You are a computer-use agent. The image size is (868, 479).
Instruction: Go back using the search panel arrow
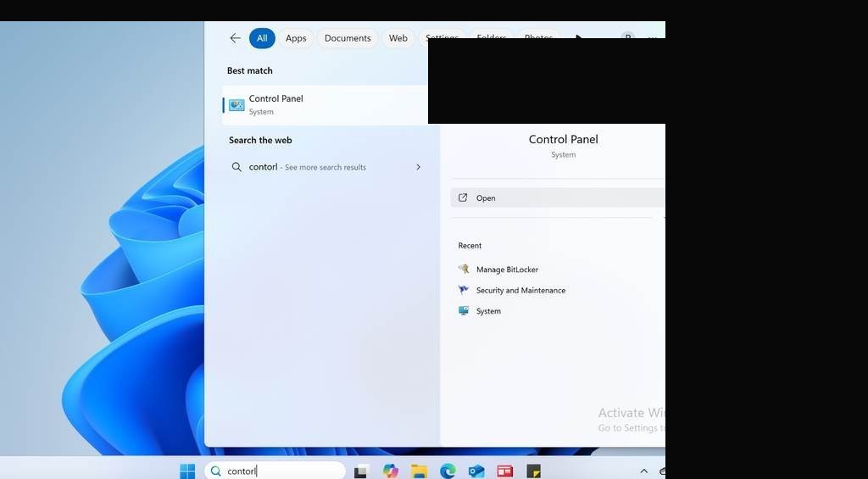[x=235, y=38]
